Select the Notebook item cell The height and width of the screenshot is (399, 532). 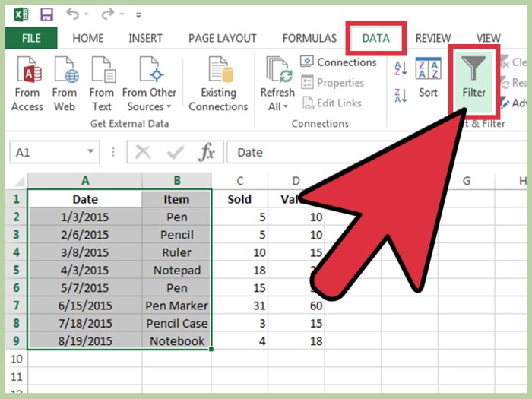click(177, 340)
